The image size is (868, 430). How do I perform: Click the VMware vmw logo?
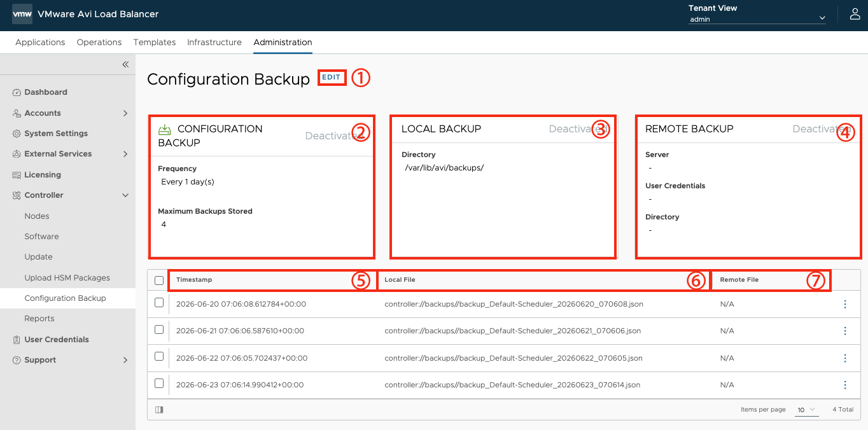[x=22, y=14]
